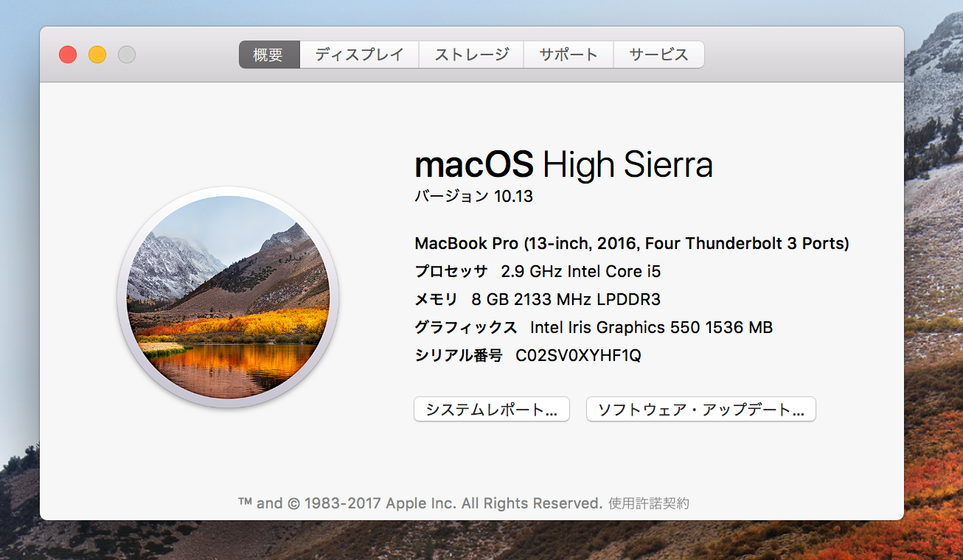Show the サービス tab
The image size is (963, 560).
tap(658, 55)
